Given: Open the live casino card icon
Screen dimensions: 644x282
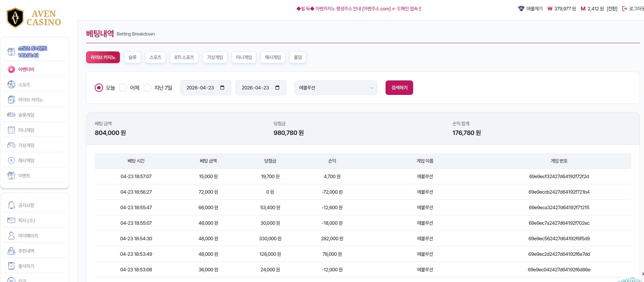Looking at the screenshot, I should [x=11, y=100].
